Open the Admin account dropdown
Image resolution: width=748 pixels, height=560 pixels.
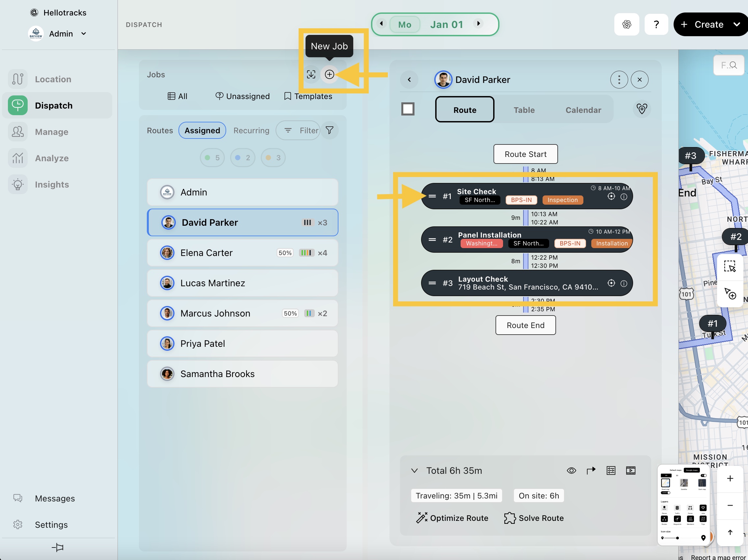pos(84,34)
